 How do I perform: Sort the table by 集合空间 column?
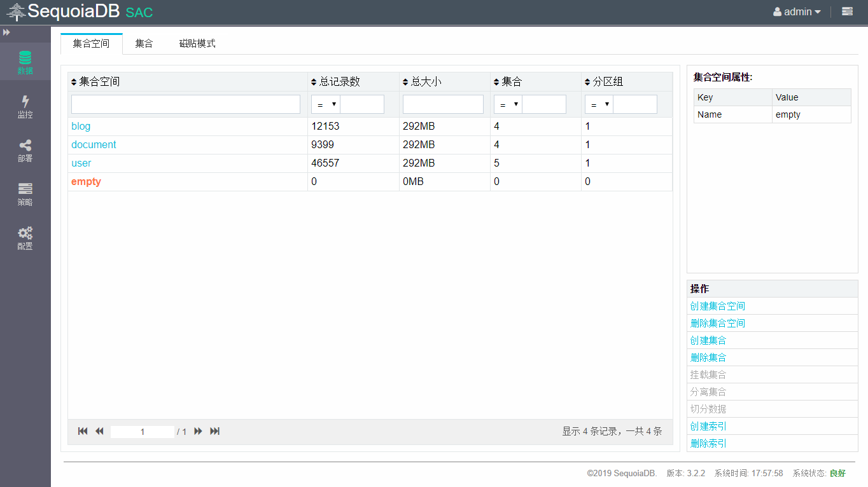pos(95,81)
